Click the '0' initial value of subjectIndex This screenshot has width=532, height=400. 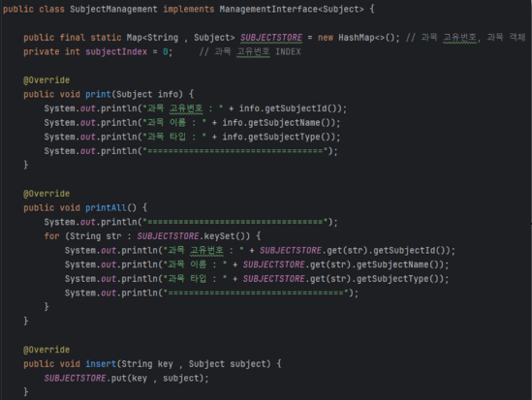click(166, 52)
